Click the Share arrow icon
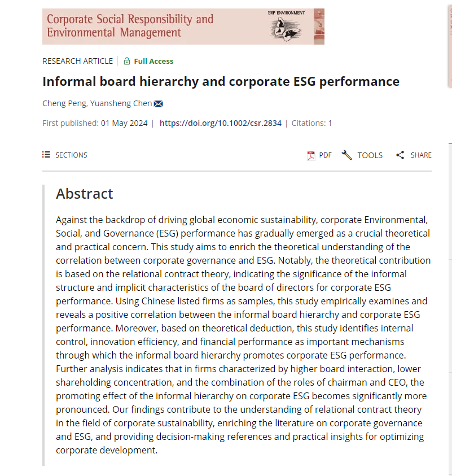The image size is (452, 476). 400,155
